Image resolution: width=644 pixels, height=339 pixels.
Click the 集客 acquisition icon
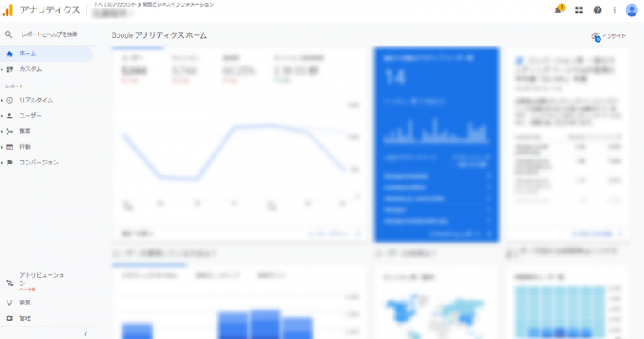point(9,132)
